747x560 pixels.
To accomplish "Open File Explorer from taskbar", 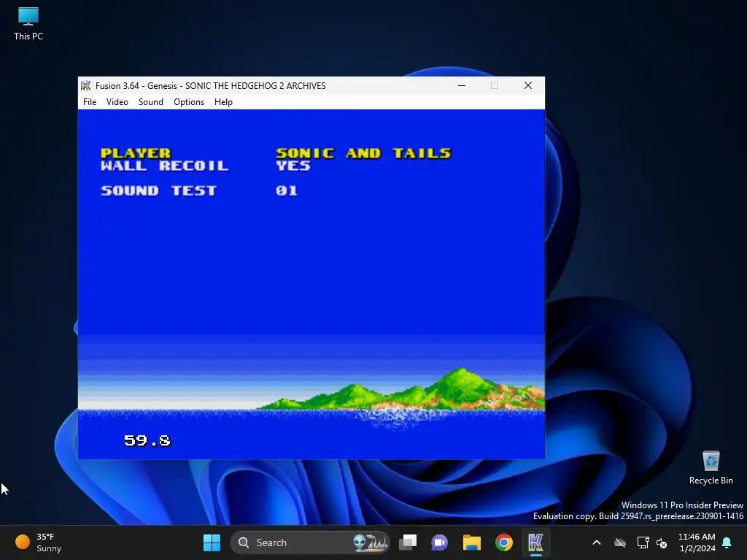I will coord(472,542).
